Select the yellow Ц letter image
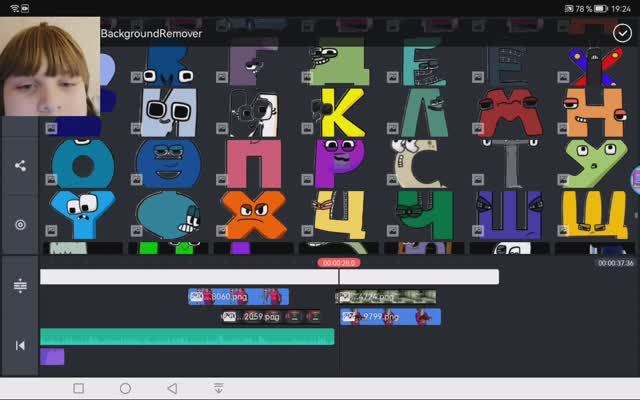Screen dimensions: 640x400 [x=339, y=215]
